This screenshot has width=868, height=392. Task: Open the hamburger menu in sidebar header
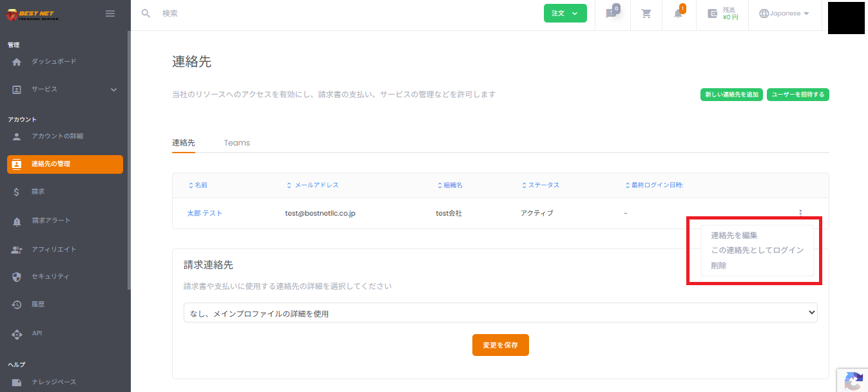pos(110,13)
